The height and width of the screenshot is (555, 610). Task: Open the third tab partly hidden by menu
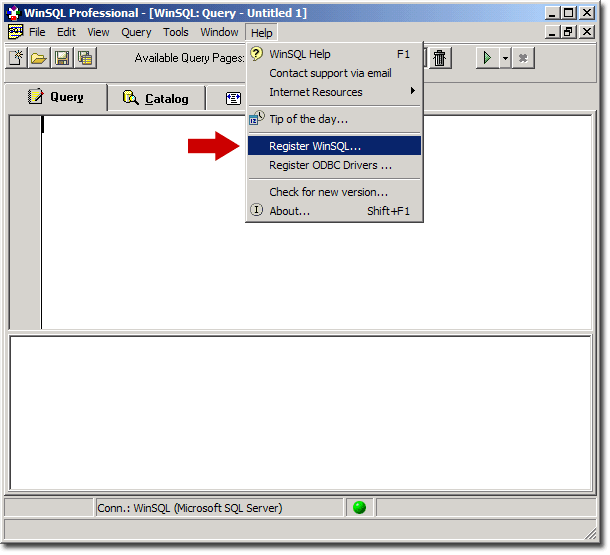[x=228, y=99]
